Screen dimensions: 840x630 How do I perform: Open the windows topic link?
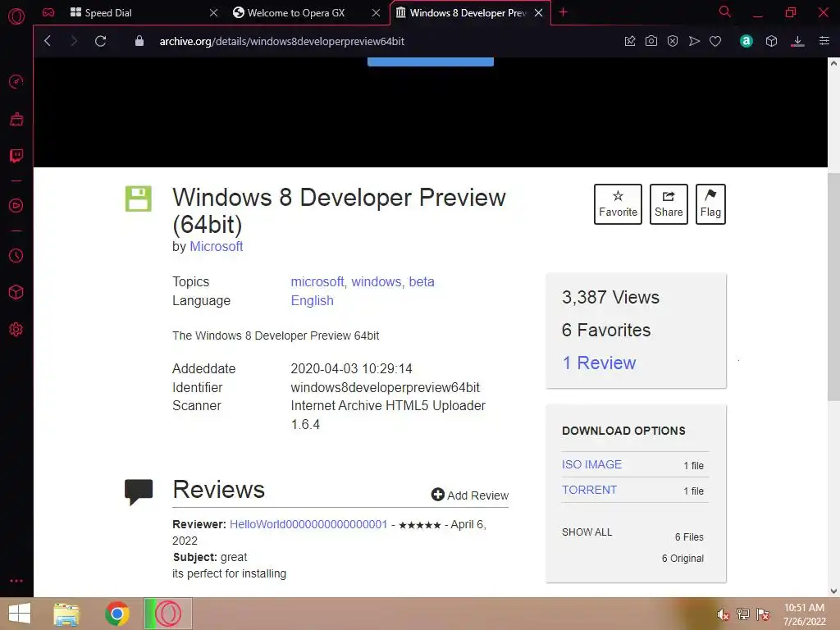click(377, 282)
